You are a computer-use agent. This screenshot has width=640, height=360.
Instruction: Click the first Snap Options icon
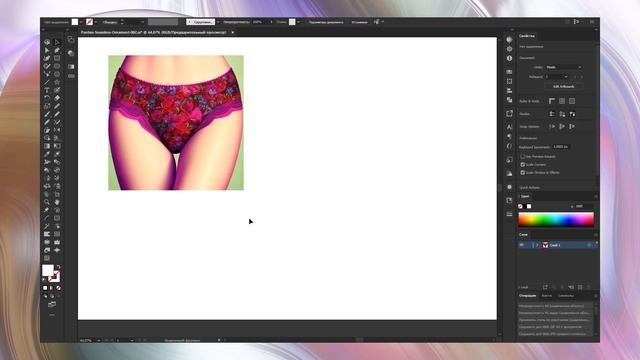point(552,127)
